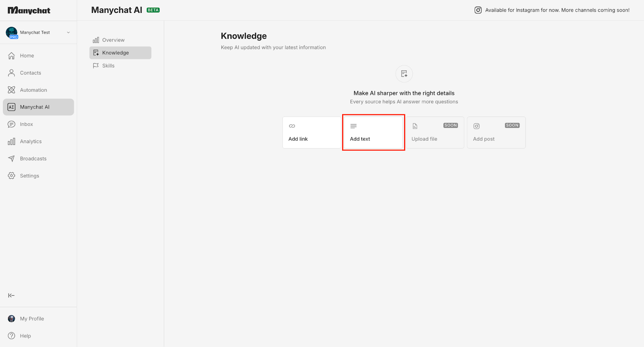644x347 pixels.
Task: Click the Add link card
Action: point(312,133)
